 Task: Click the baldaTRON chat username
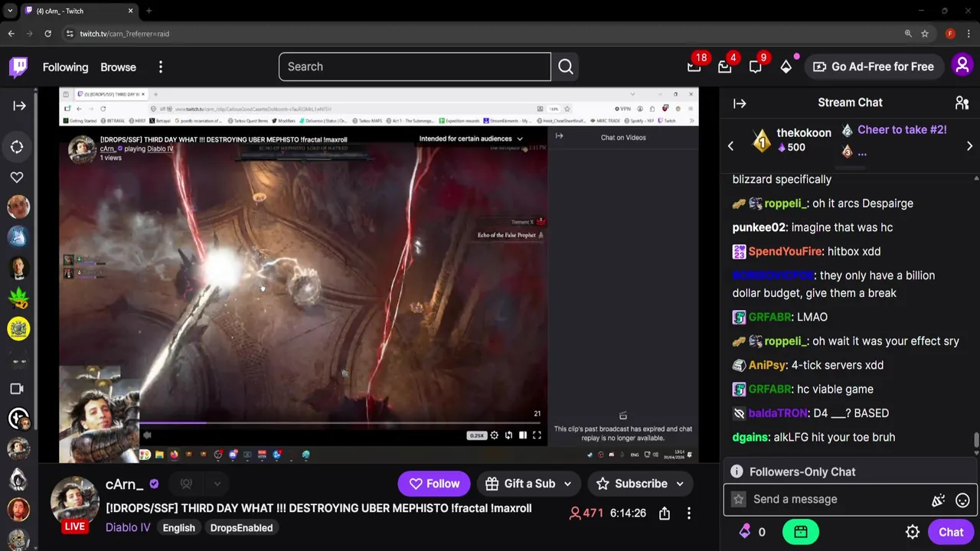(x=778, y=413)
